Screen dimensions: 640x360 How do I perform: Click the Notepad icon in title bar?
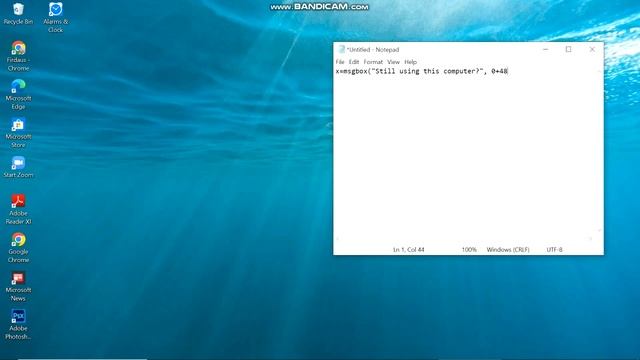(x=341, y=49)
